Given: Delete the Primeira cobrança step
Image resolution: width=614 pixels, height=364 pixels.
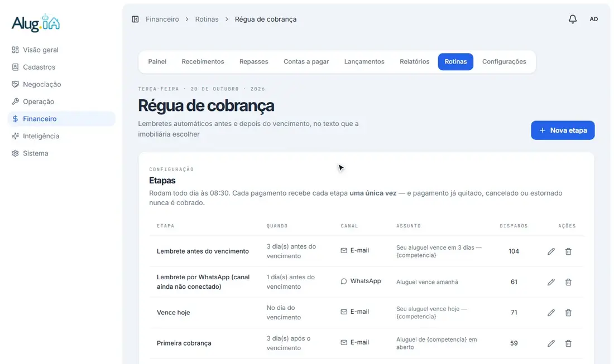Looking at the screenshot, I should point(568,343).
